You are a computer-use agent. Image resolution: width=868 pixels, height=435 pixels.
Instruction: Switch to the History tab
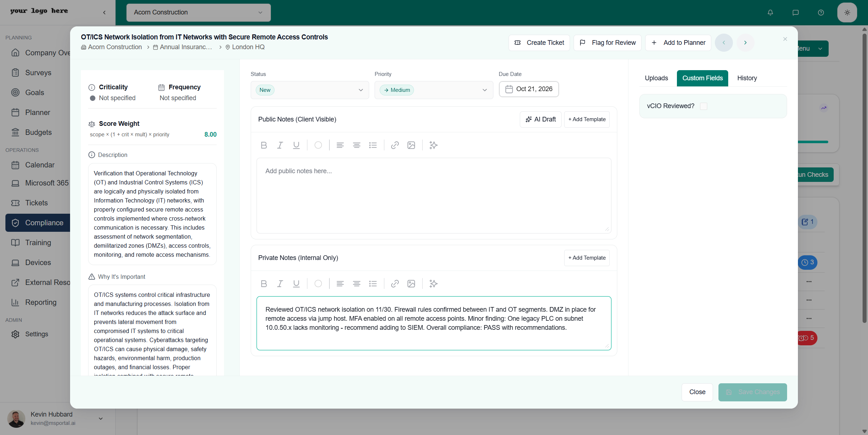coord(747,78)
